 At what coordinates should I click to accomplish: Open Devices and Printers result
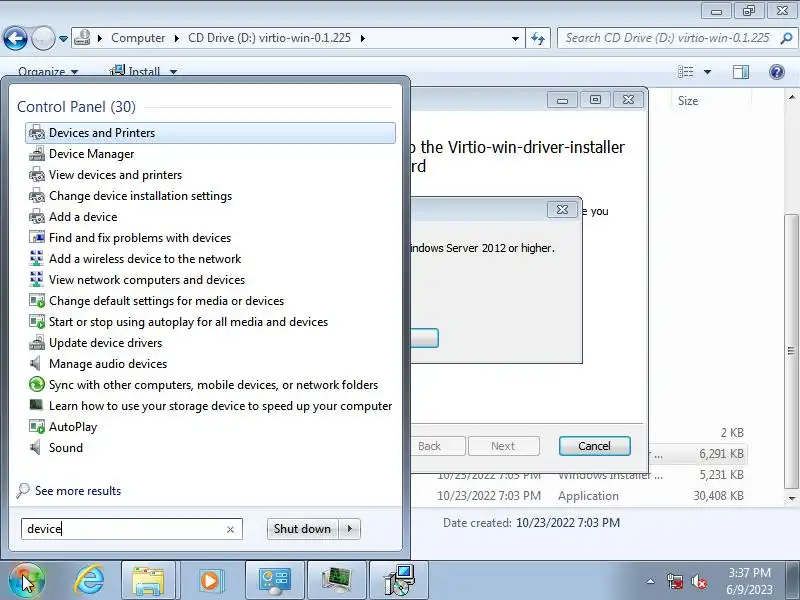tap(210, 133)
